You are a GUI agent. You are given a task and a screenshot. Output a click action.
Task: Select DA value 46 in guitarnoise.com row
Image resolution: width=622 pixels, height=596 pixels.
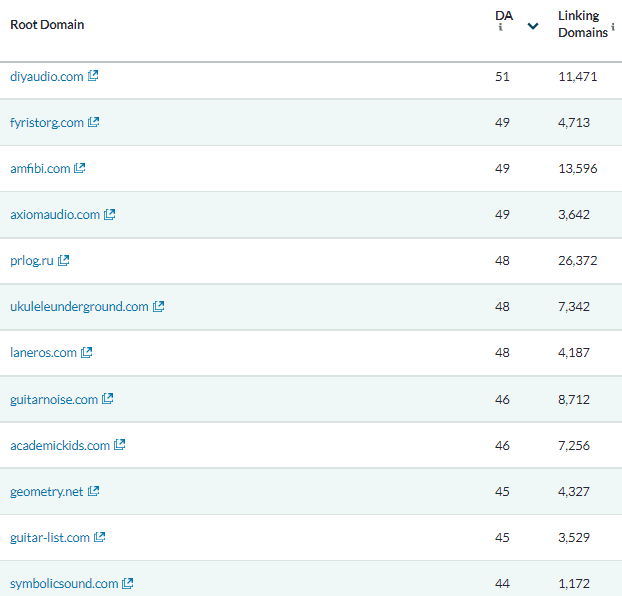(x=502, y=399)
